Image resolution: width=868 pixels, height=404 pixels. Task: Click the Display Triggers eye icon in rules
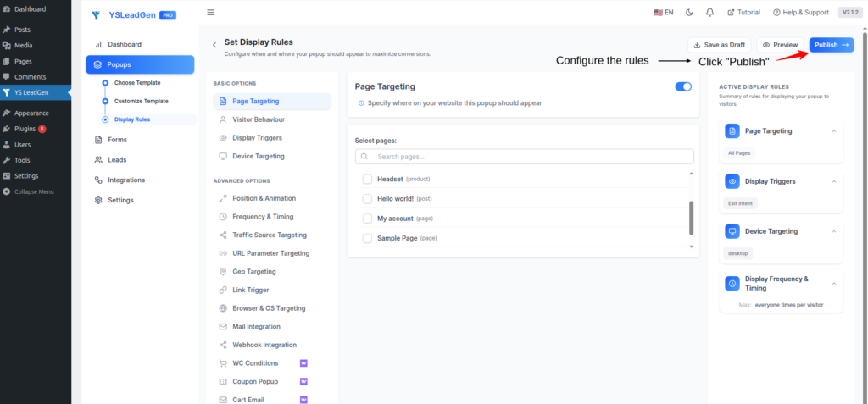(x=732, y=181)
